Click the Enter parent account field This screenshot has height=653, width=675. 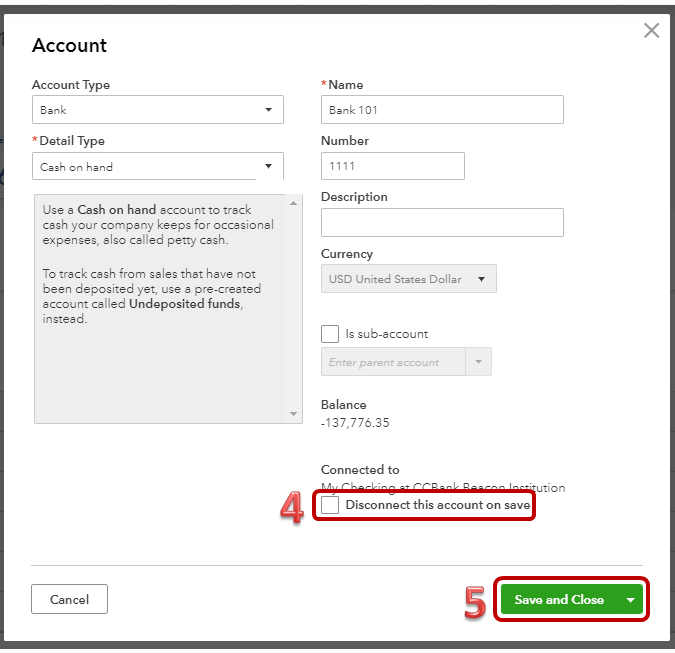(393, 362)
